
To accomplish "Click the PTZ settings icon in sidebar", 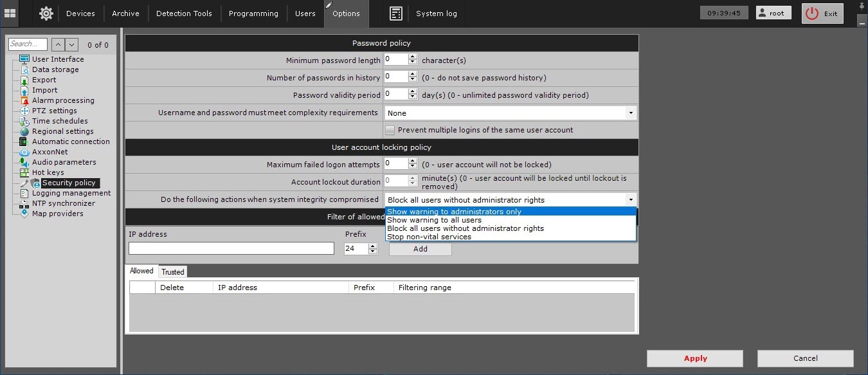I will 24,111.
